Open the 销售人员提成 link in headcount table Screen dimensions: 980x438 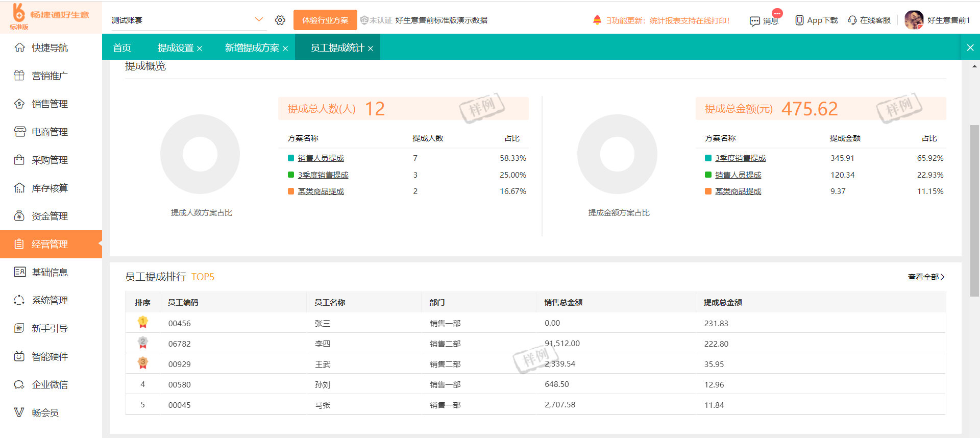321,158
